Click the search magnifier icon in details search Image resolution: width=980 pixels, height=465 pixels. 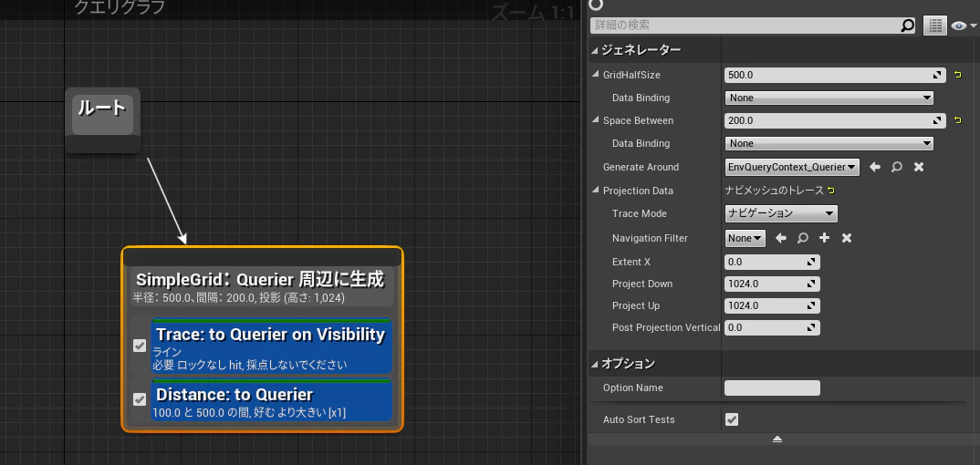pyautogui.click(x=908, y=26)
